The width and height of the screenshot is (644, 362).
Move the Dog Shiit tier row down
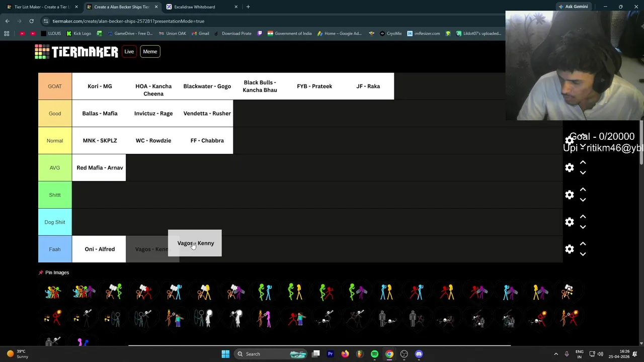point(583,227)
